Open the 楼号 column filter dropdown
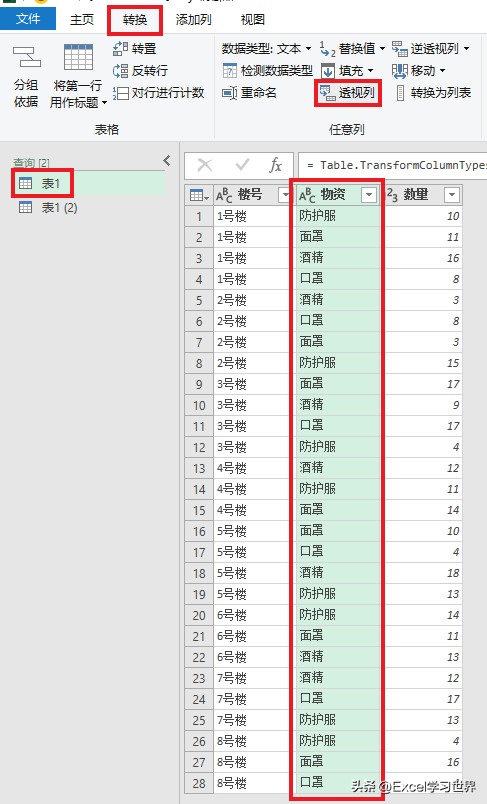The width and height of the screenshot is (487, 804). point(285,195)
